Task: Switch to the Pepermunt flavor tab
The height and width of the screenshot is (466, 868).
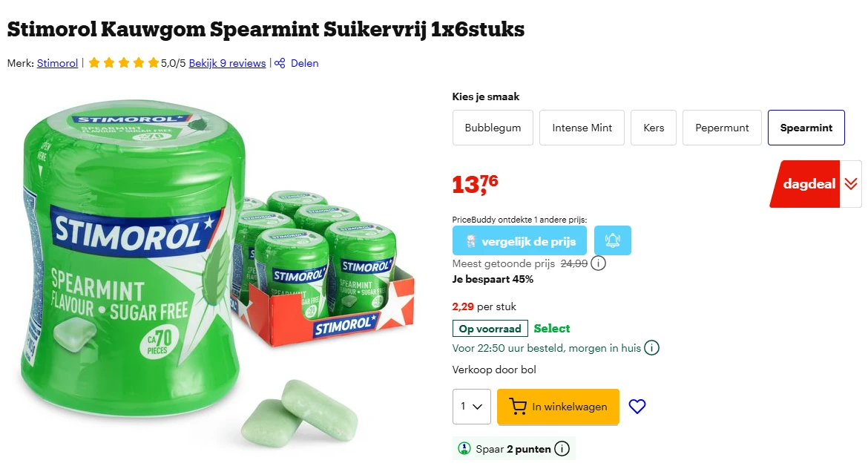Action: point(722,127)
